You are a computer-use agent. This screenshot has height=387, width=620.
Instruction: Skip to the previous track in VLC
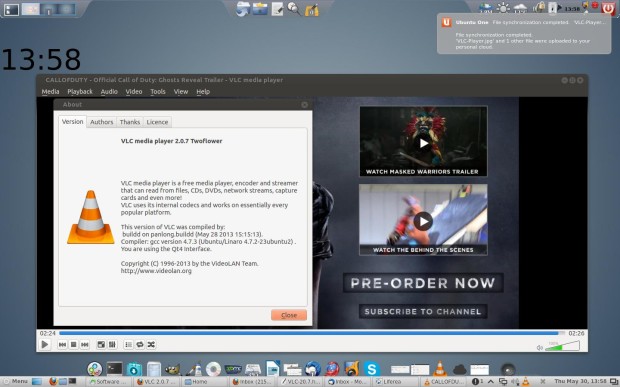(x=62, y=345)
